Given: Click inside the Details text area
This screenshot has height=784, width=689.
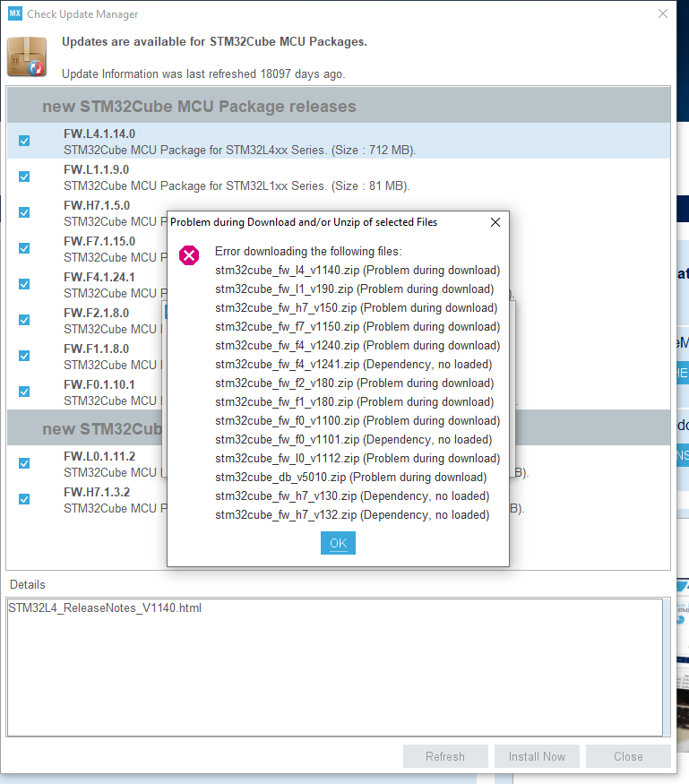Looking at the screenshot, I should [335, 667].
